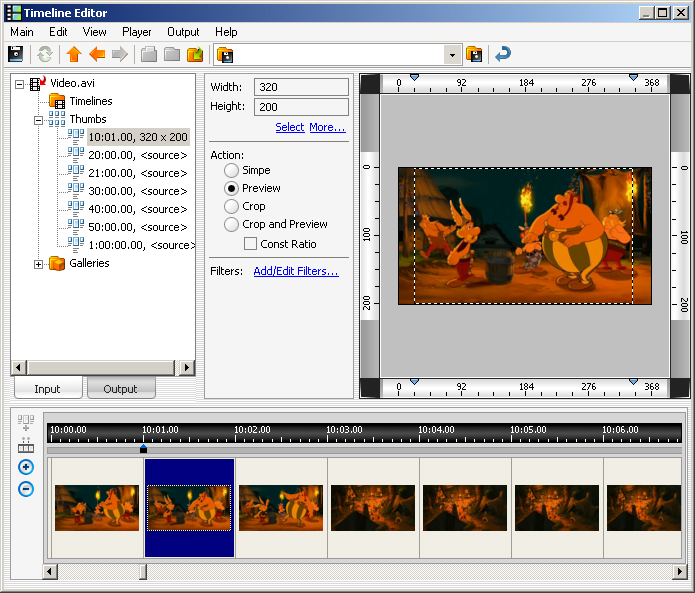This screenshot has width=695, height=593.
Task: Click the add thumbnail icon beside timeline
Action: [26, 423]
